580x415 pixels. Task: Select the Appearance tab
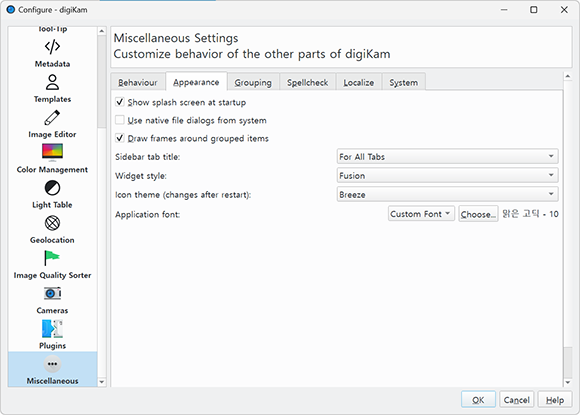point(196,82)
